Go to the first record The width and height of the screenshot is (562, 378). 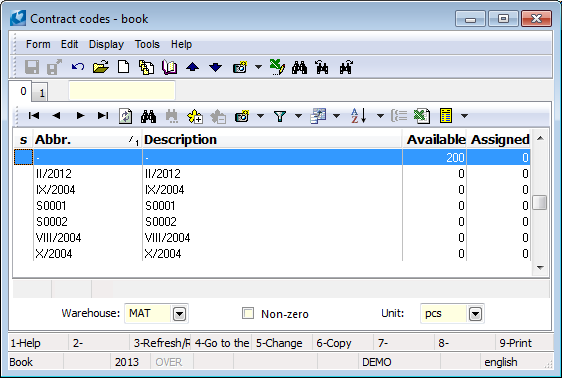tap(34, 115)
